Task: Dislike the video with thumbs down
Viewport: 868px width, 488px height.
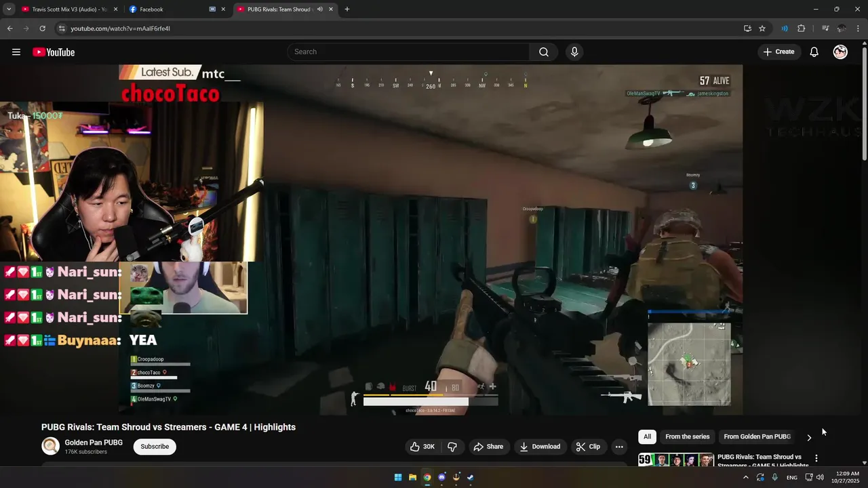Action: point(452,447)
